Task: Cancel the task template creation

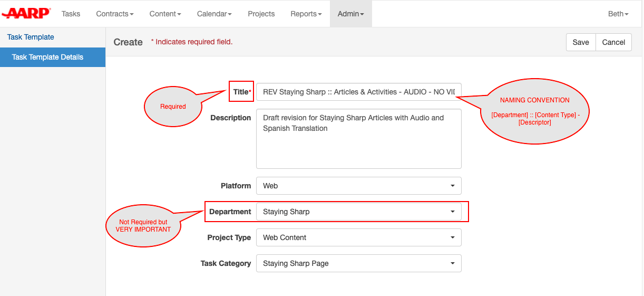Action: 613,42
